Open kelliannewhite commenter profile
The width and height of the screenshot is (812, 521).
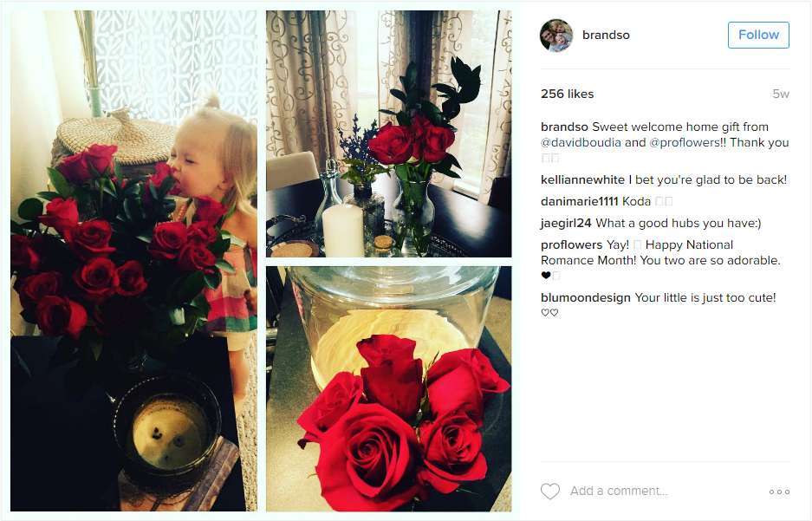pos(582,179)
